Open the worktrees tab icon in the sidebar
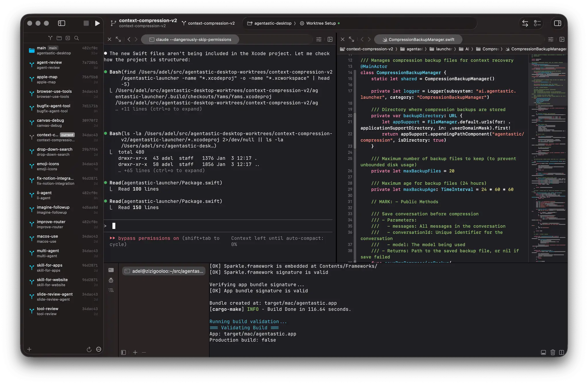The image size is (588, 384). pyautogui.click(x=50, y=38)
